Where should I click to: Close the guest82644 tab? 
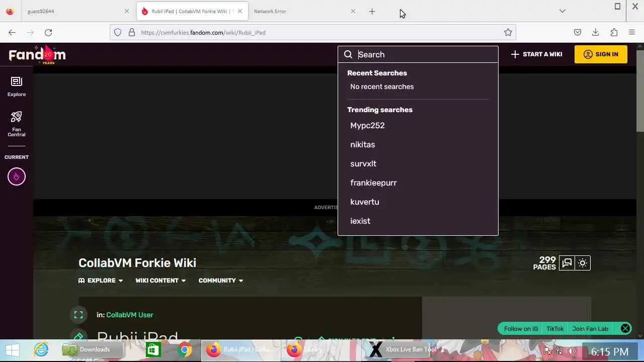127,11
